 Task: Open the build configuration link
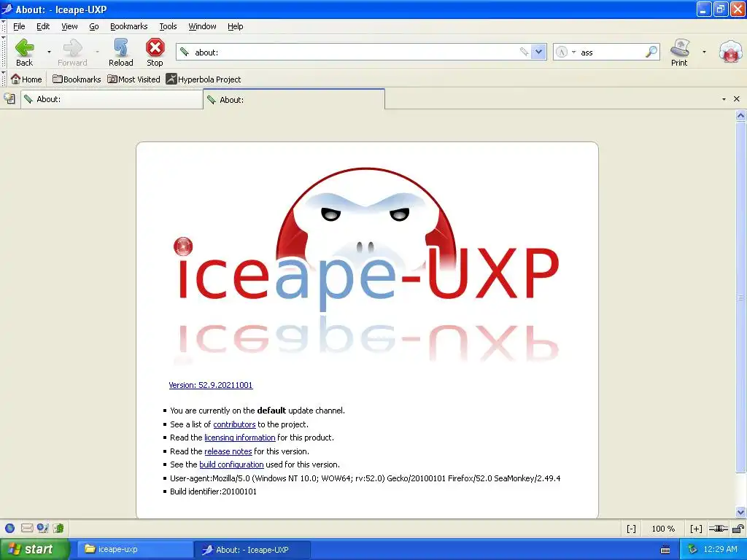pos(231,464)
